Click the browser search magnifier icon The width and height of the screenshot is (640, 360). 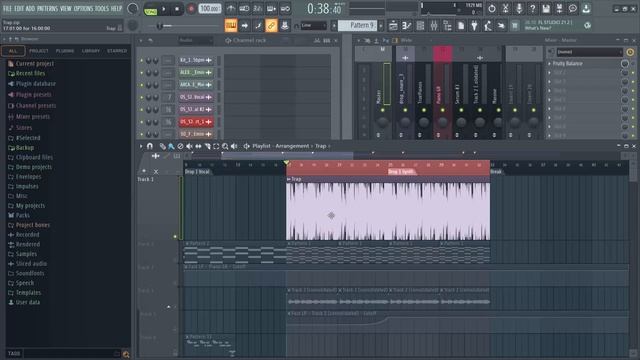coord(126,354)
